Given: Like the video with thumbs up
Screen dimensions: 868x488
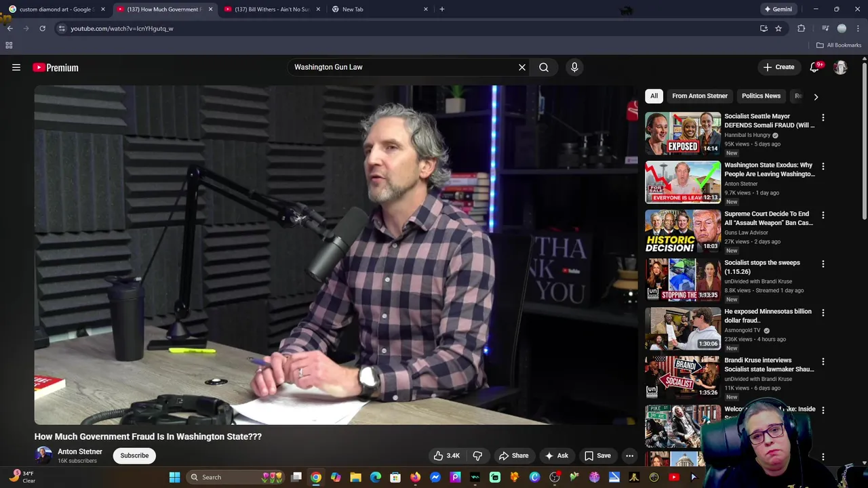Looking at the screenshot, I should tap(447, 455).
